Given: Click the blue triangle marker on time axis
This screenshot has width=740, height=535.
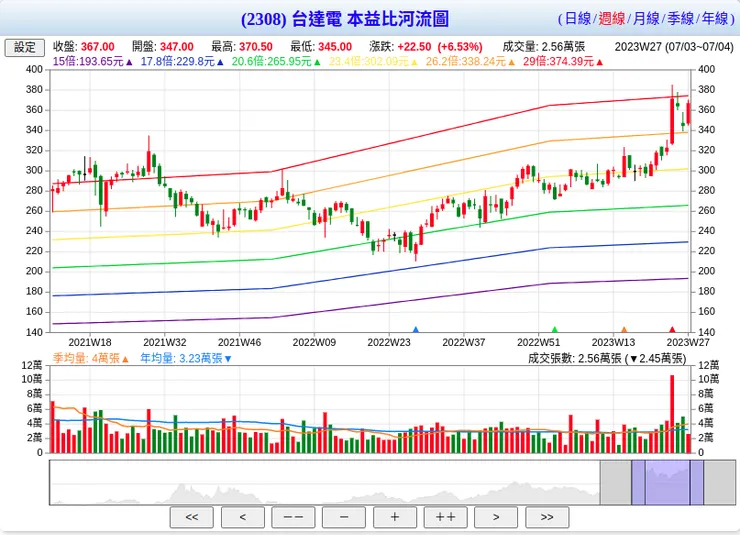Looking at the screenshot, I should tap(416, 329).
